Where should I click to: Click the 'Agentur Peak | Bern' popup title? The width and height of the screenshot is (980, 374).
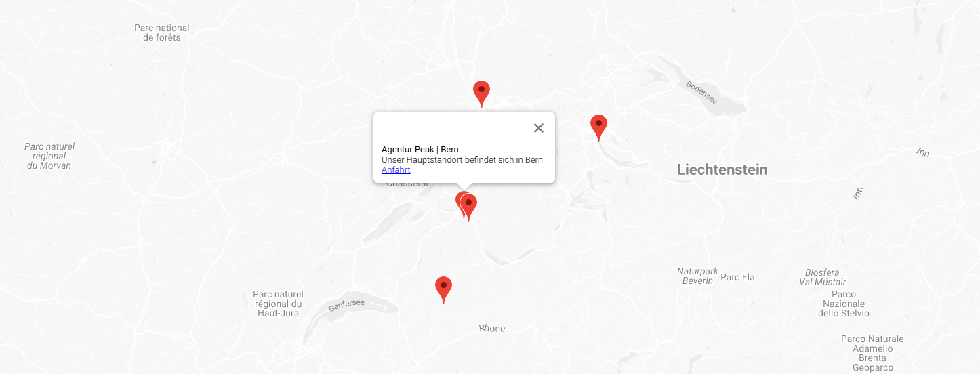(420, 149)
